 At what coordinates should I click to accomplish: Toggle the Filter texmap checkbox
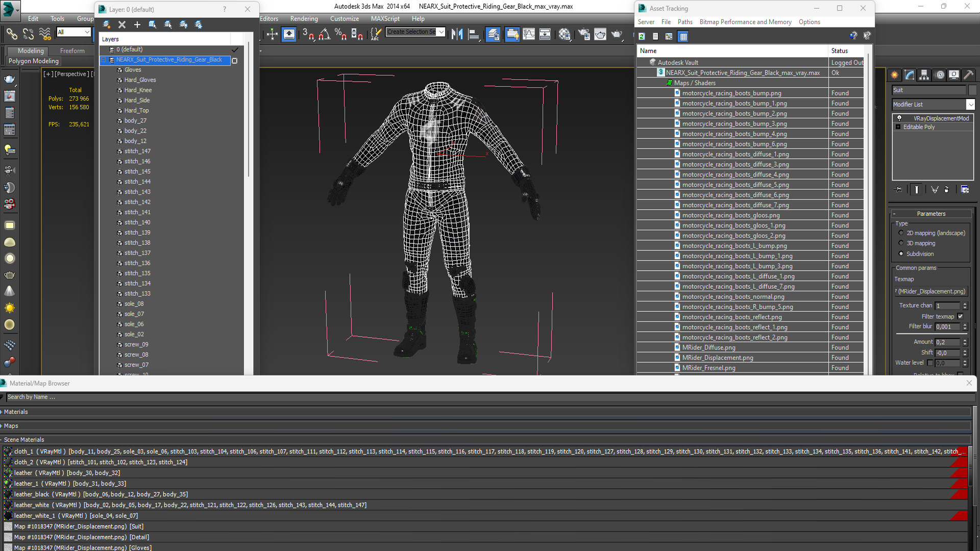point(960,316)
